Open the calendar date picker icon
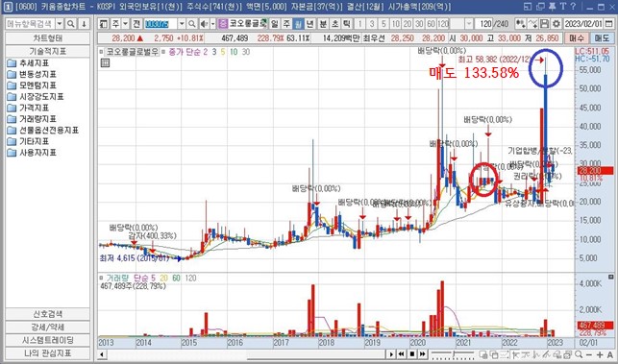Image resolution: width=618 pixels, height=364 pixels. click(609, 24)
